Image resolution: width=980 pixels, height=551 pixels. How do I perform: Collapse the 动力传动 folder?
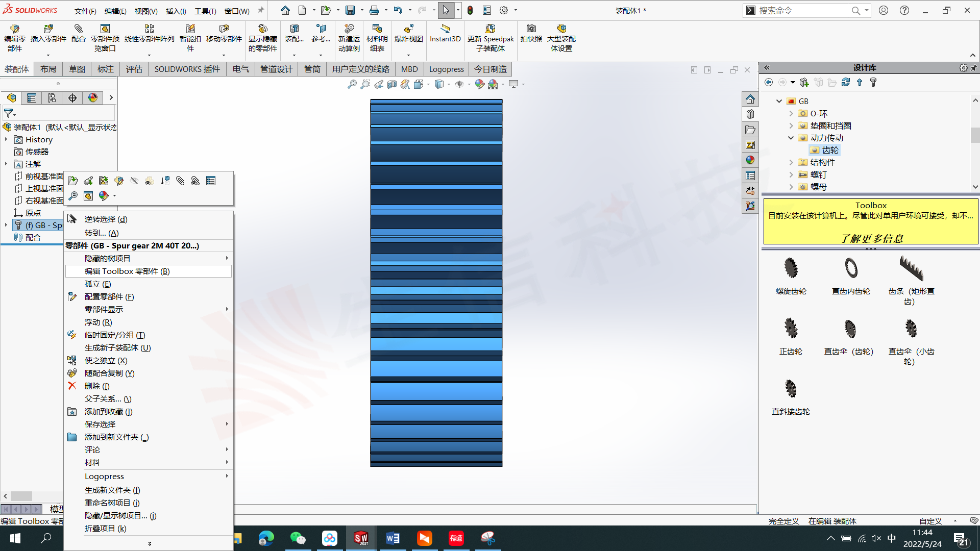pyautogui.click(x=791, y=138)
